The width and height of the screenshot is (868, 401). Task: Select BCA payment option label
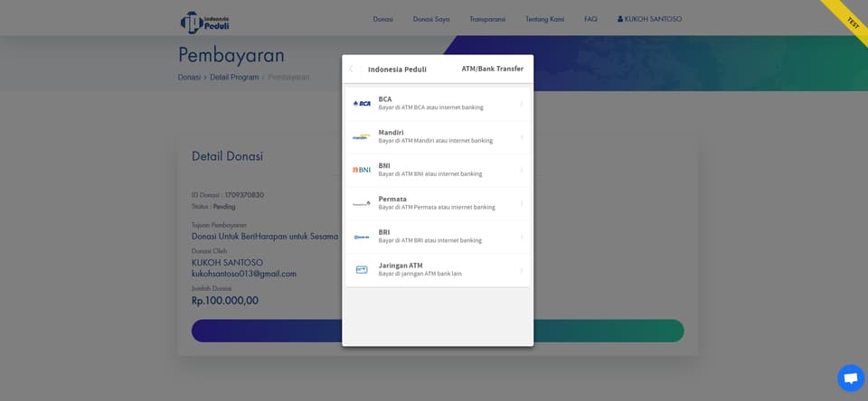point(385,99)
